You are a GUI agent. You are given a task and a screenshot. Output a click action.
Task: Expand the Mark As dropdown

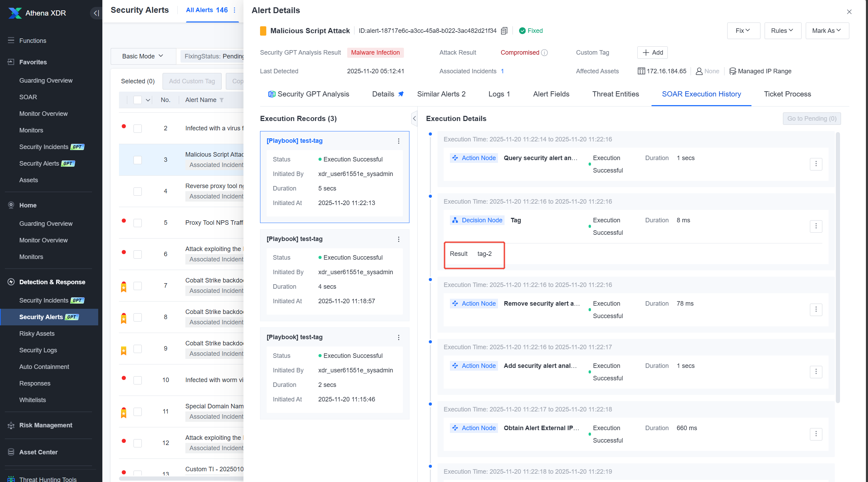[x=827, y=31]
